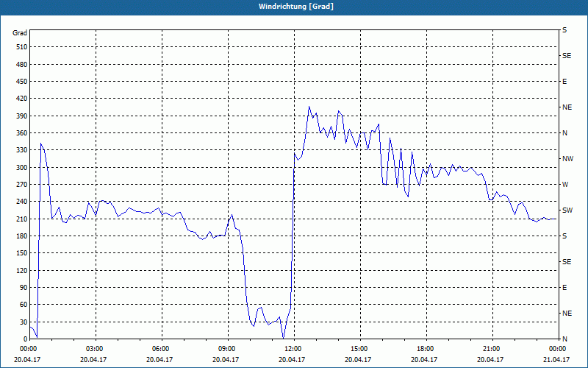
Task: Select the W compass label
Action: click(x=565, y=185)
